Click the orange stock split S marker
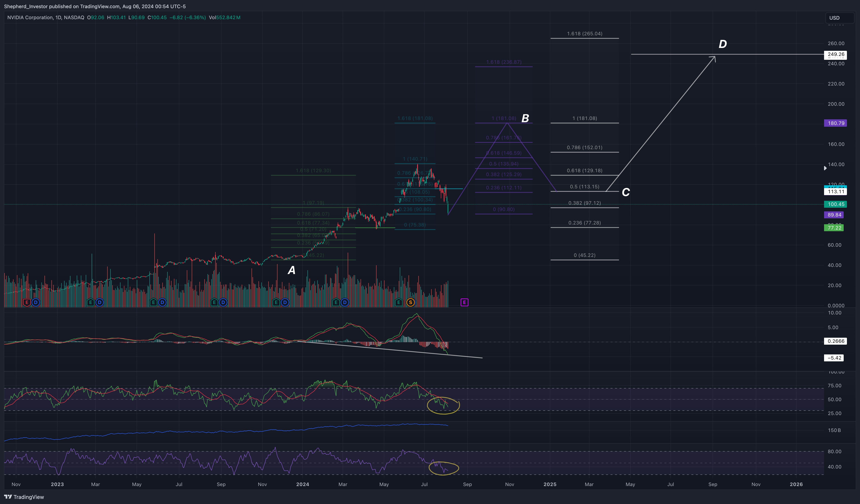 pos(411,302)
